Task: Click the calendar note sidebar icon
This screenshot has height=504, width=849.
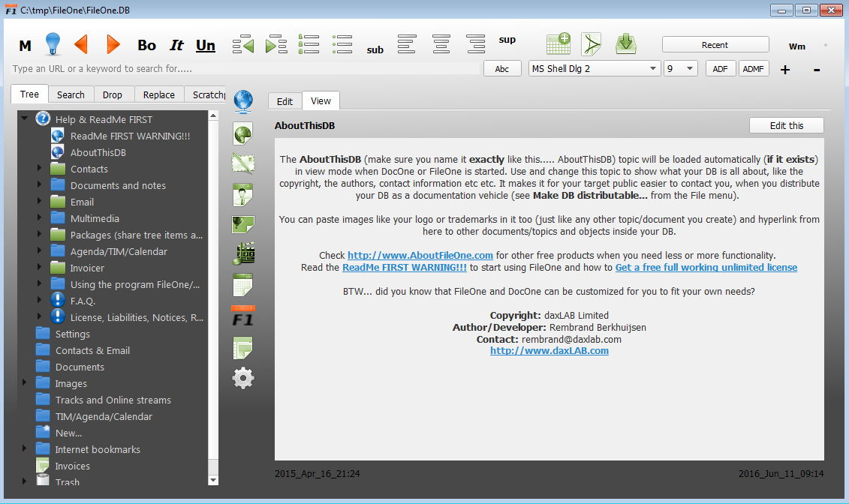Action: point(243,285)
